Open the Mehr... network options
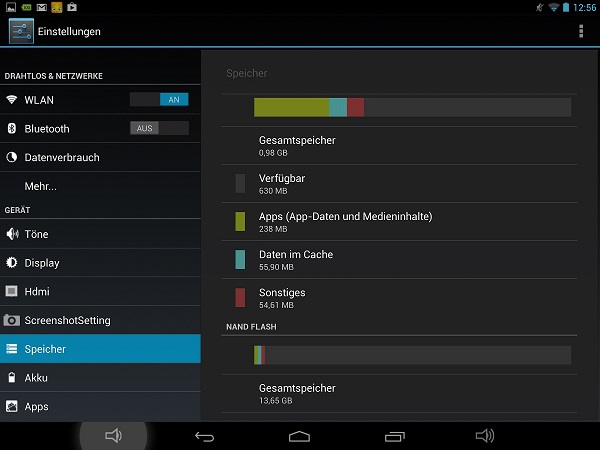This screenshot has height=450, width=600. tap(100, 186)
